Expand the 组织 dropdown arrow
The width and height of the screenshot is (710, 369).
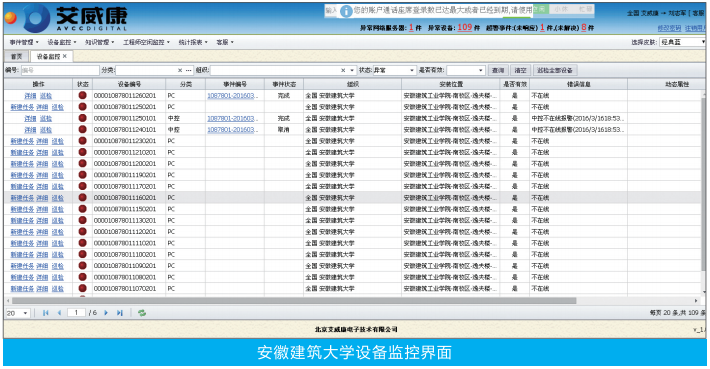click(x=352, y=71)
